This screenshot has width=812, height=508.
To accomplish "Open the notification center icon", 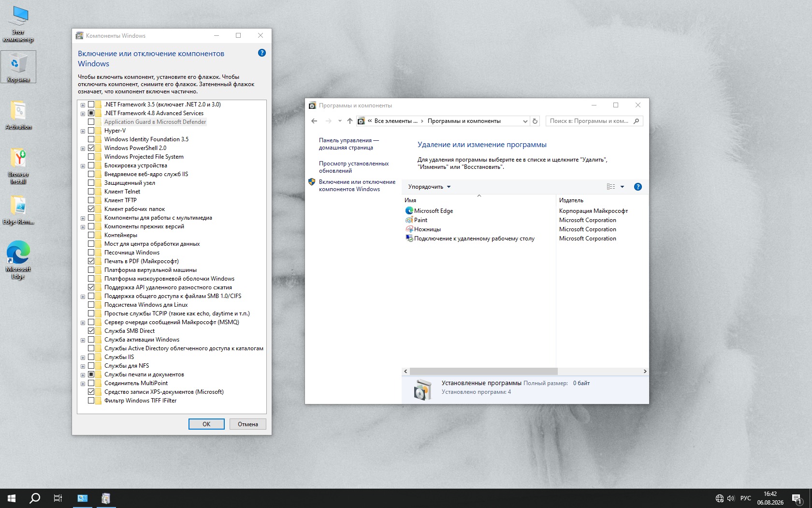I will point(797,498).
